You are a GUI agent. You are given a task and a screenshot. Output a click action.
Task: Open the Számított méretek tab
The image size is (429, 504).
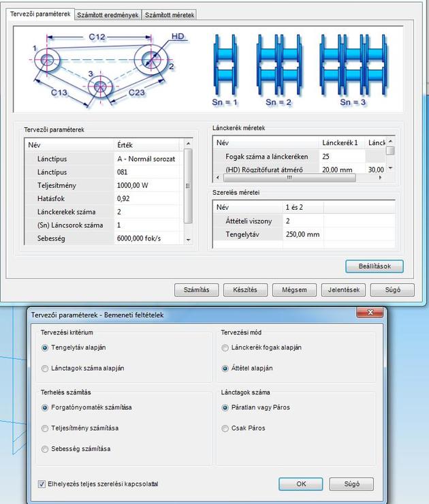170,15
